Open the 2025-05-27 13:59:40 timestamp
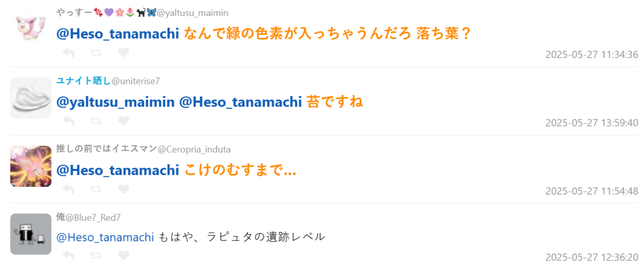The width and height of the screenshot is (644, 269). click(591, 123)
